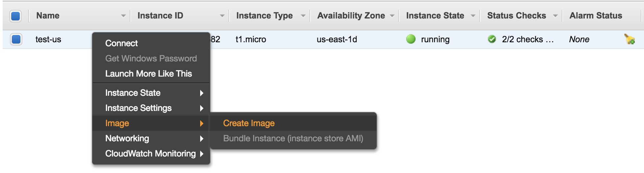644x173 pixels.
Task: Open the Availability Zone column dropdown arrow
Action: (392, 16)
